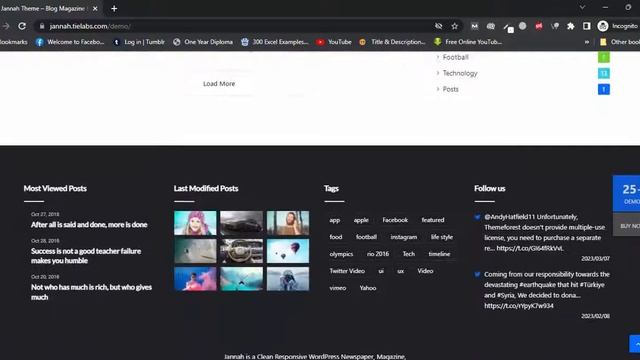Screen dimensions: 640x360
Task: Reload the page with the refresh icon
Action: tap(22, 26)
